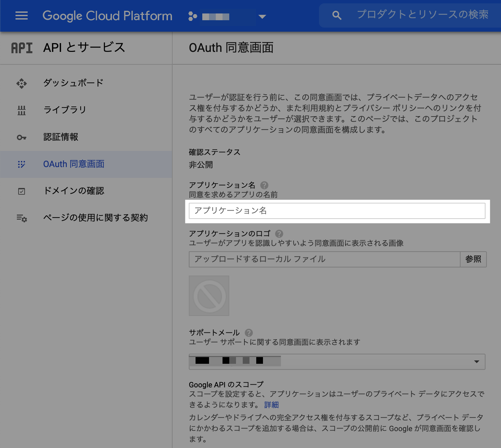
Task: Expand the project selector dropdown arrow
Action: click(x=262, y=17)
